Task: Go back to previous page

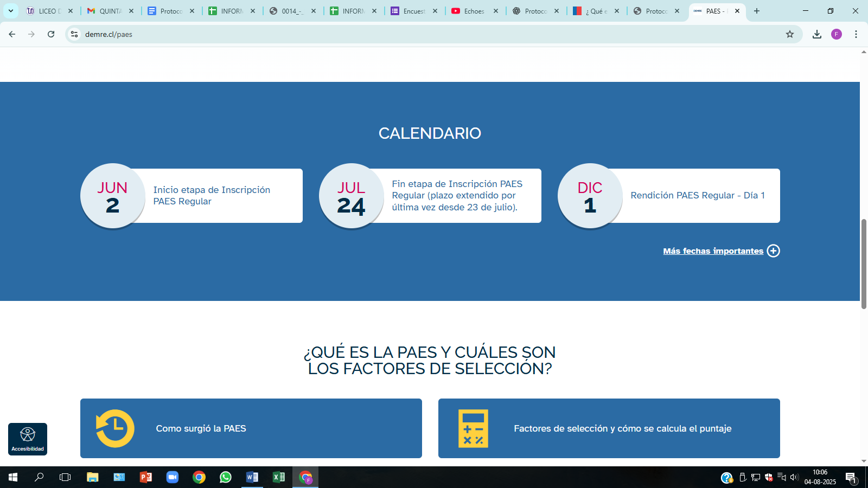Action: (x=12, y=34)
